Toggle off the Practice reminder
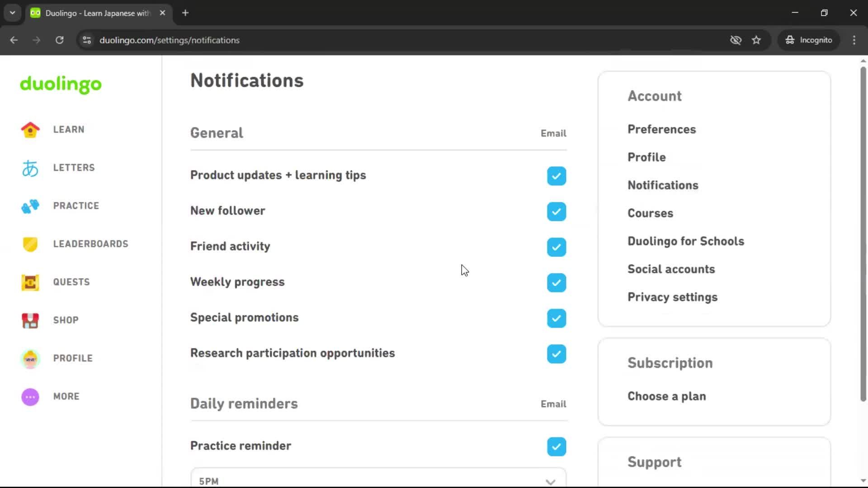Image resolution: width=868 pixels, height=488 pixels. [556, 446]
